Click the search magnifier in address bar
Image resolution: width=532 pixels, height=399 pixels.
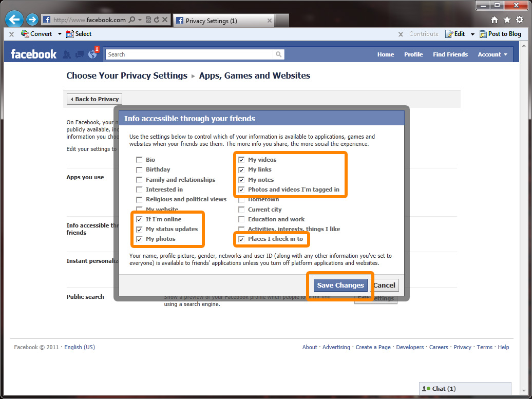pyautogui.click(x=132, y=20)
